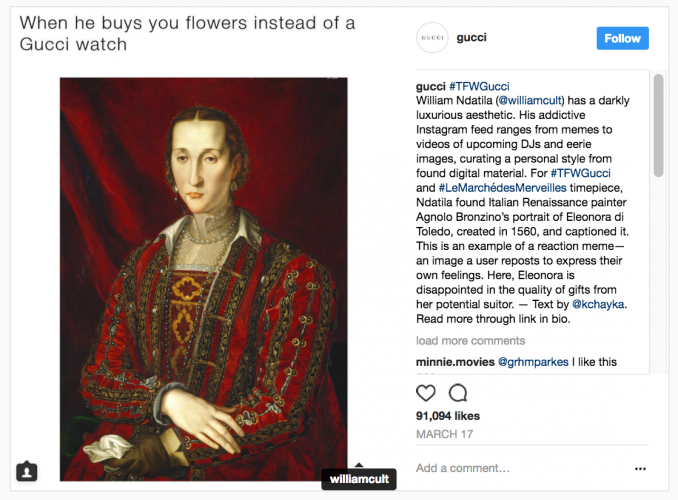Open minnie.movies commenter profile
678x500 pixels.
coord(455,362)
